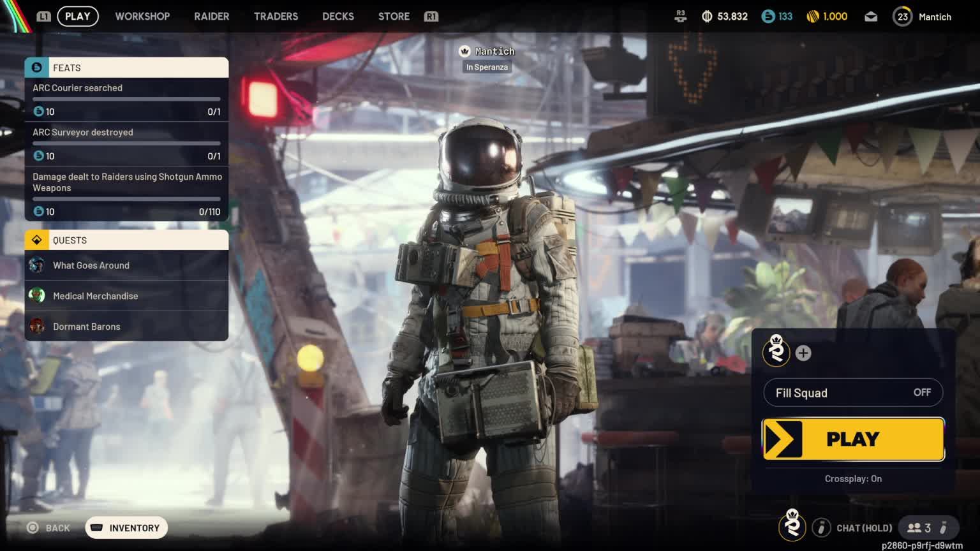This screenshot has width=980, height=551.
Task: Toggle the Fill Squad option
Action: click(x=853, y=393)
